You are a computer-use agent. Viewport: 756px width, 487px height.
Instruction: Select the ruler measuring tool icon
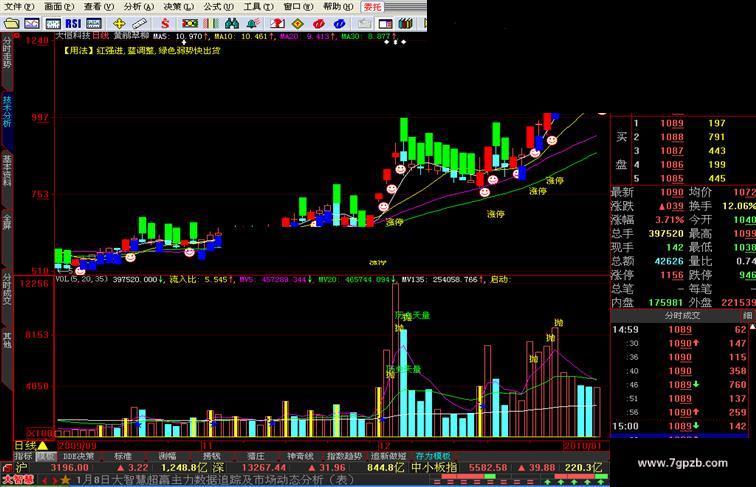(x=139, y=23)
